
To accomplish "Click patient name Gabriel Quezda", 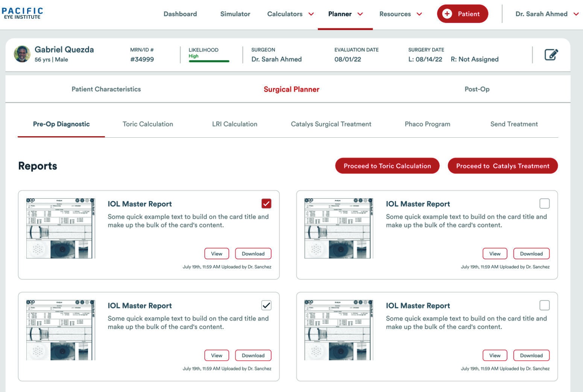I will coord(64,49).
